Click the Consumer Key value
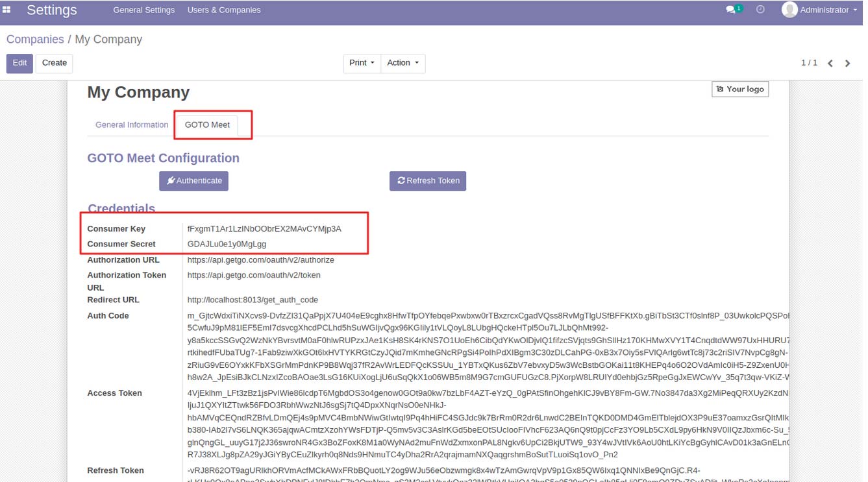The width and height of the screenshot is (868, 482). pyautogui.click(x=264, y=229)
